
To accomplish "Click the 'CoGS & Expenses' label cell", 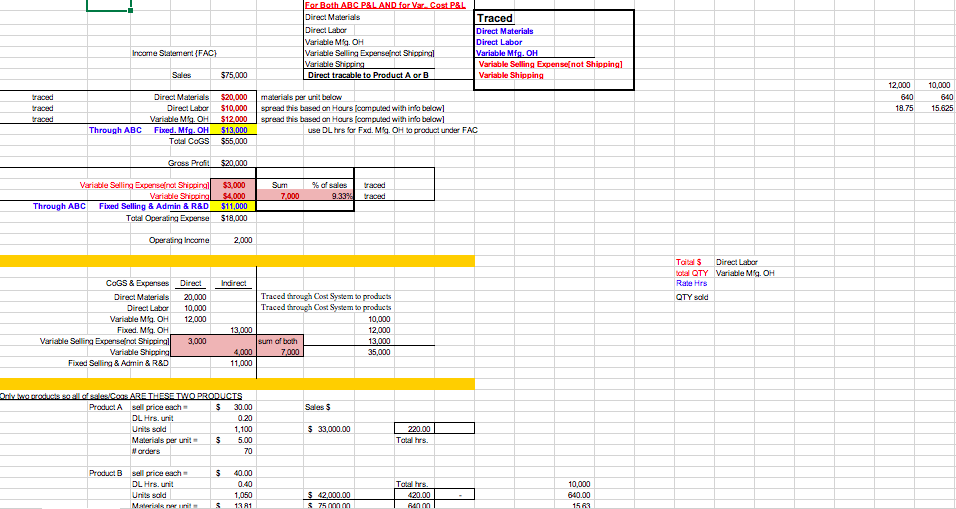I will [x=137, y=283].
